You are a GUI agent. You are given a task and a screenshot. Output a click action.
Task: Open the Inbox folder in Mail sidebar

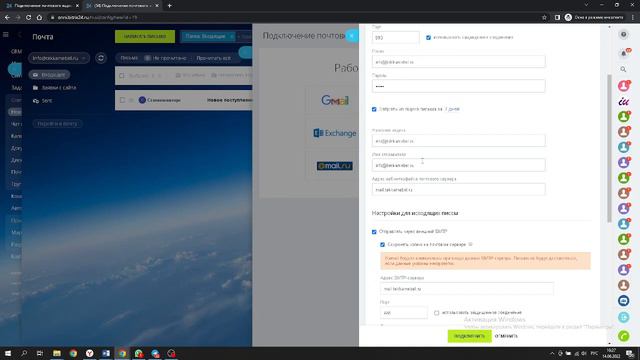pyautogui.click(x=49, y=75)
